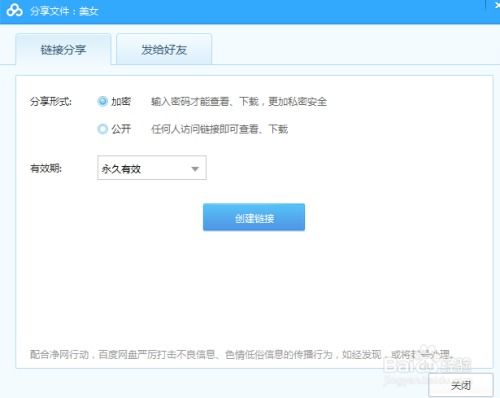Open the 发给好友 tab

tap(164, 49)
